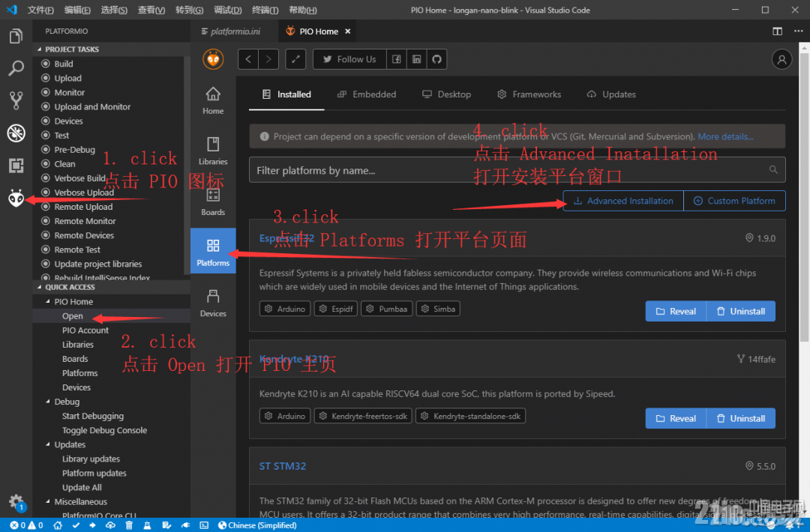The height and width of the screenshot is (532, 810).
Task: Click the PlatformIO Build checkmark in status bar
Action: pos(76,525)
